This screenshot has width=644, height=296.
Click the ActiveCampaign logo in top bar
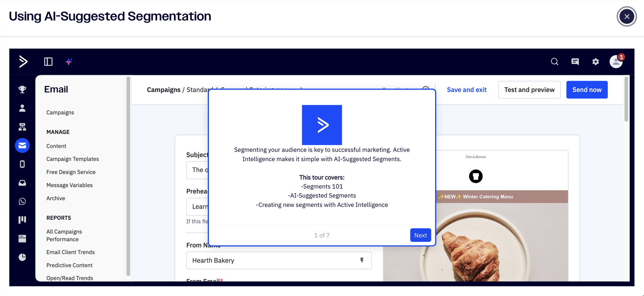23,62
